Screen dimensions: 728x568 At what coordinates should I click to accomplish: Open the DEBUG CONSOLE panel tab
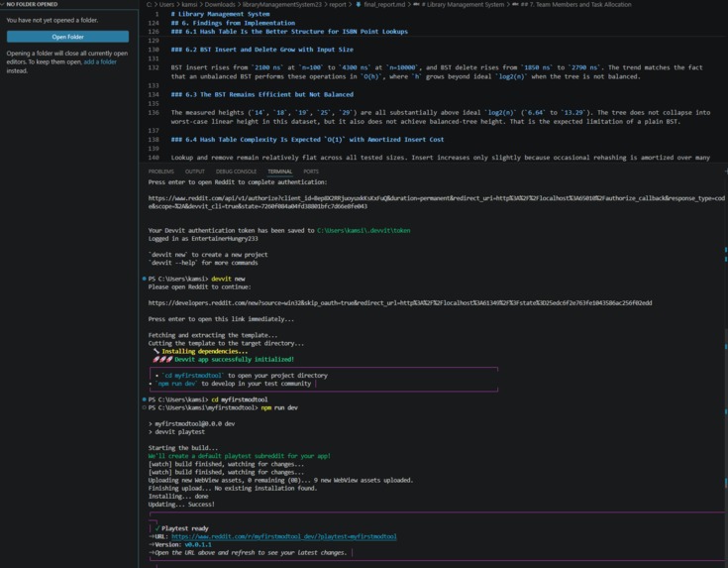click(x=236, y=171)
